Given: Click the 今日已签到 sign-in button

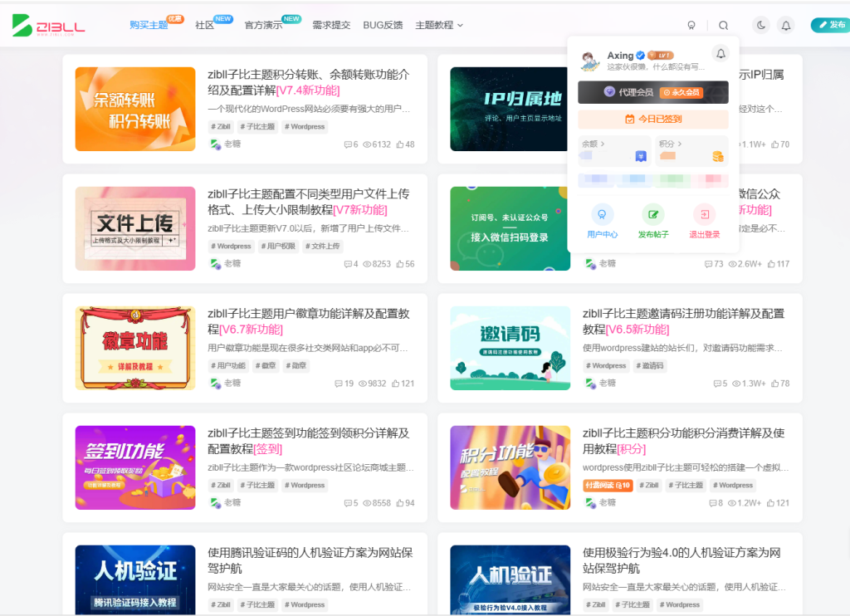Looking at the screenshot, I should pos(652,119).
